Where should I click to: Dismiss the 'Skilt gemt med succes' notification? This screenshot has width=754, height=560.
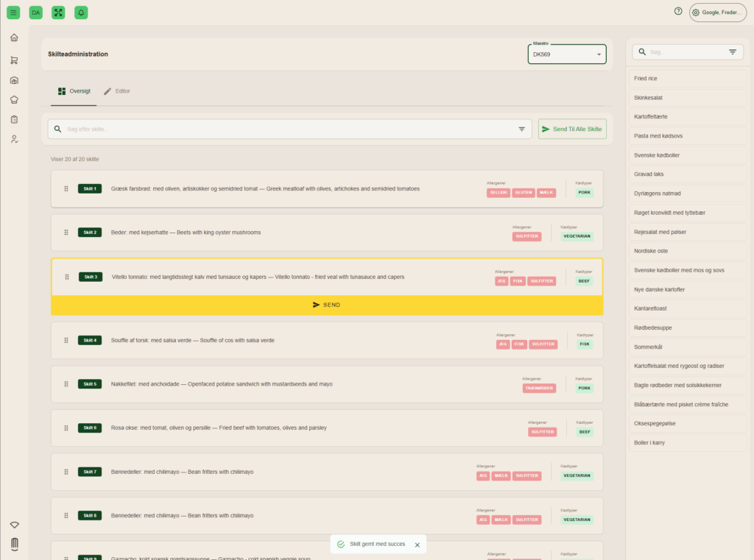[x=417, y=545]
